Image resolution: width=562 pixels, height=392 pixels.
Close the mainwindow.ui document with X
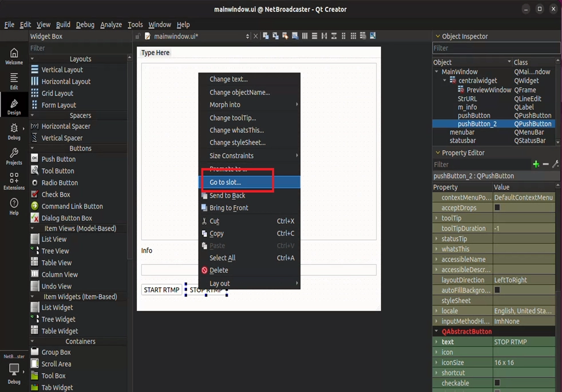click(x=256, y=36)
